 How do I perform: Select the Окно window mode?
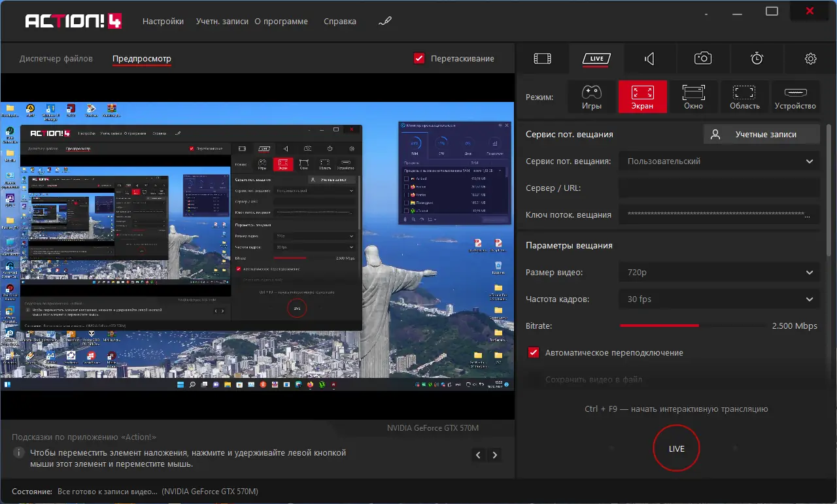693,97
